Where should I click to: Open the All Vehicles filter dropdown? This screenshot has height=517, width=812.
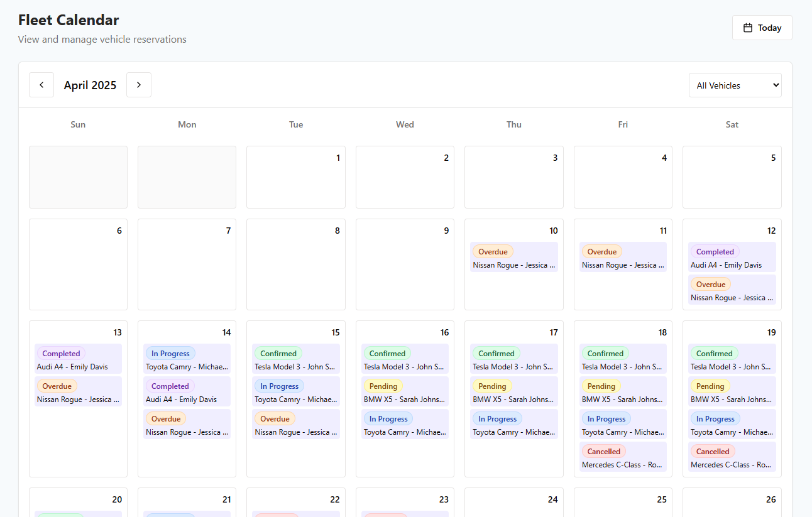735,85
